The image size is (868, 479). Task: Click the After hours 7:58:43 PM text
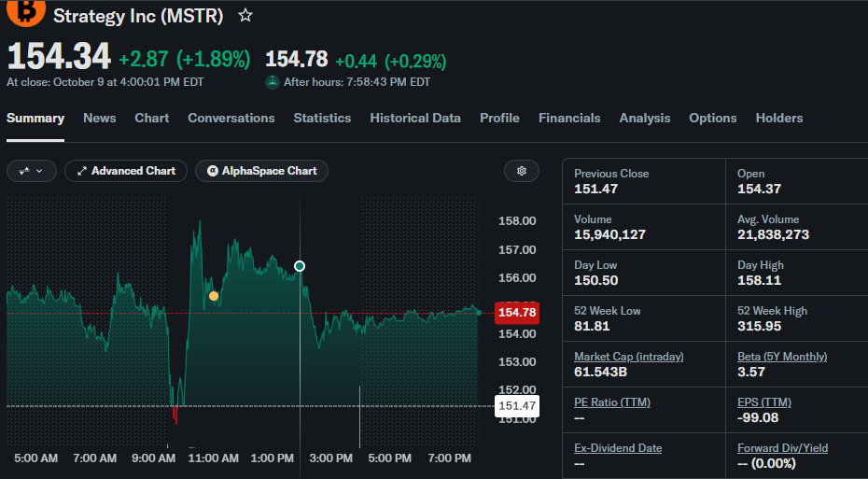(357, 82)
